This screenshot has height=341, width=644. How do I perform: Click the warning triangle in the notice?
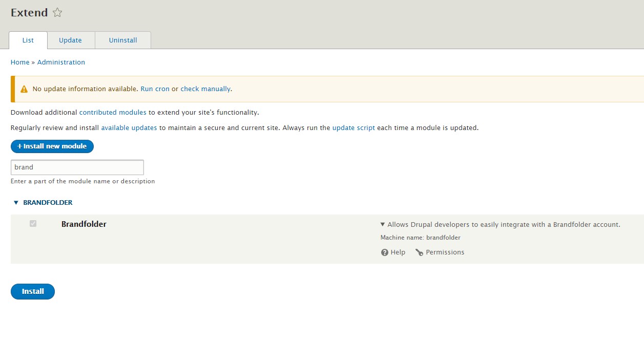[23, 88]
